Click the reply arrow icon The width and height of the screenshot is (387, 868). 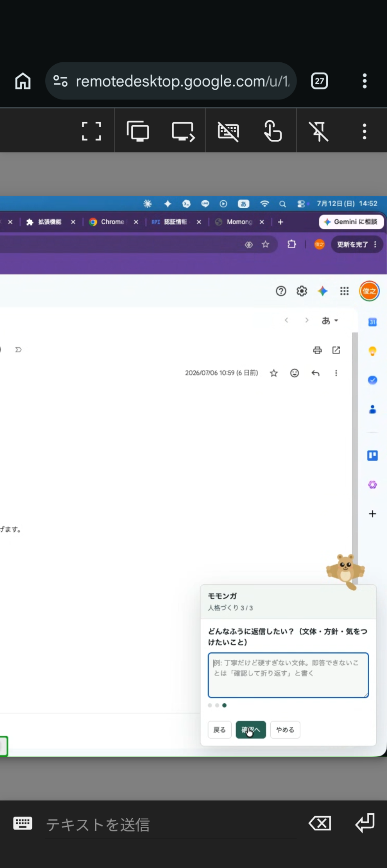316,373
